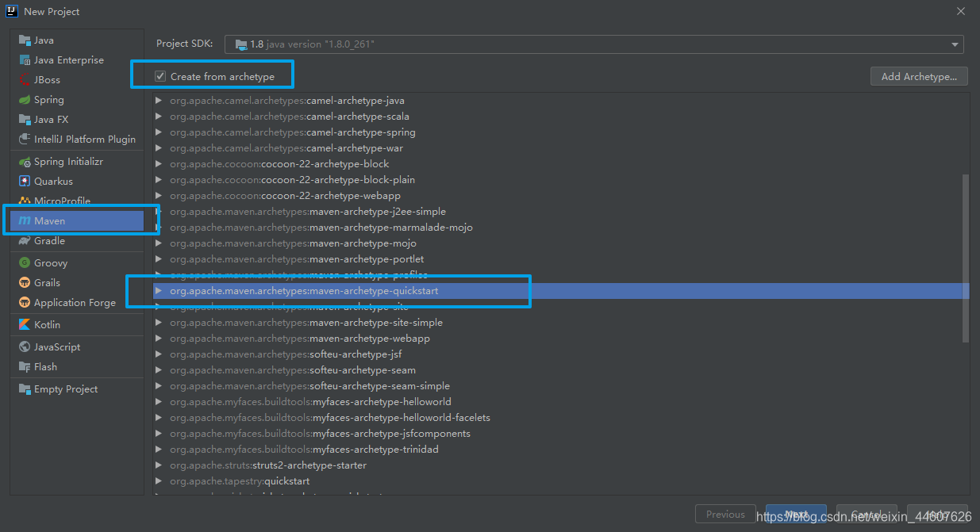980x532 pixels.
Task: Proceed with the blue Next button
Action: point(796,515)
